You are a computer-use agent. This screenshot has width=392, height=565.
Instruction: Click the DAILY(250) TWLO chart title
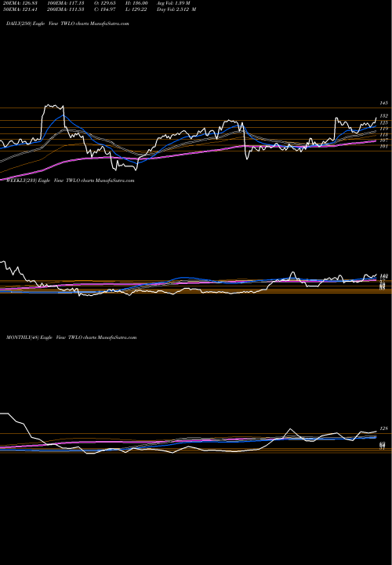(67, 24)
